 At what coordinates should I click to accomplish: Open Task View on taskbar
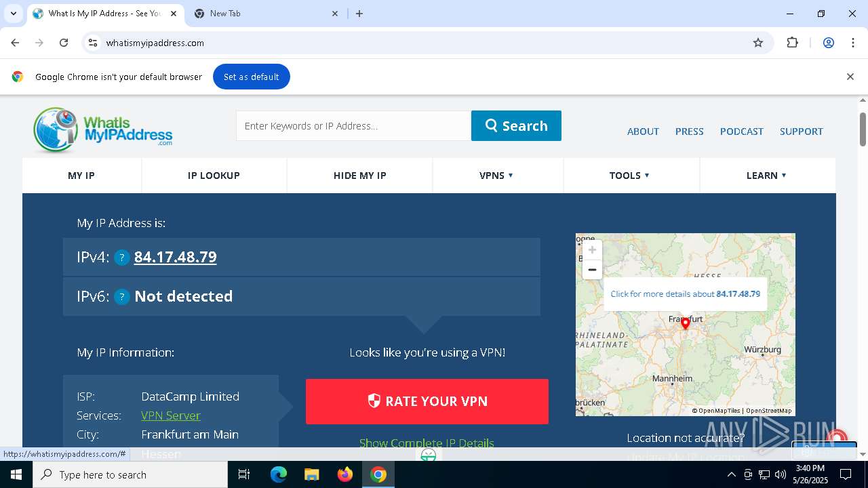pyautogui.click(x=244, y=474)
